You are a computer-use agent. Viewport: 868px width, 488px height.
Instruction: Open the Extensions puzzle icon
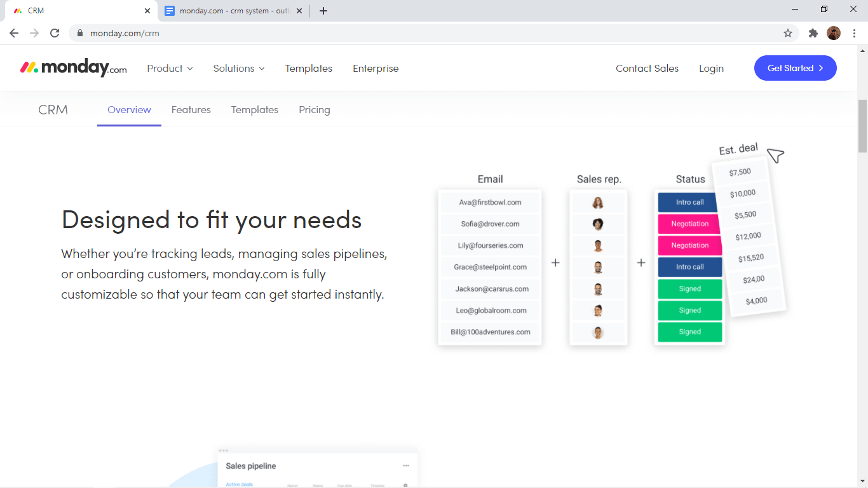[813, 33]
